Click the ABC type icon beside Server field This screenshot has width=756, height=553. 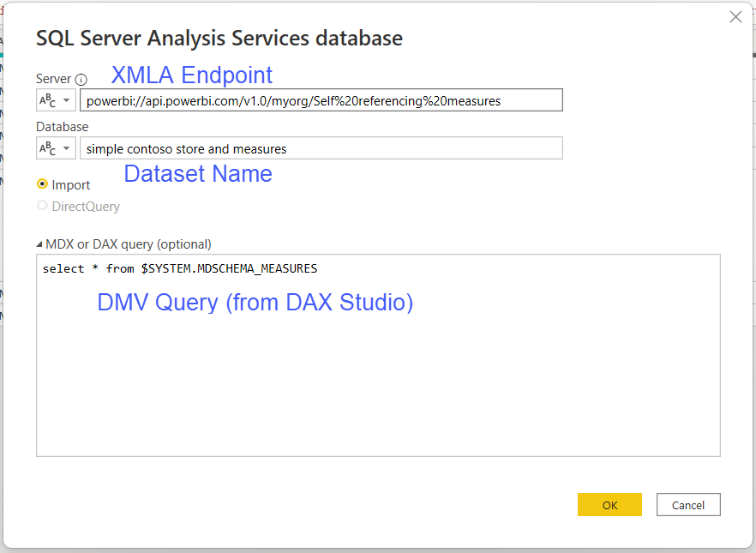(48, 100)
